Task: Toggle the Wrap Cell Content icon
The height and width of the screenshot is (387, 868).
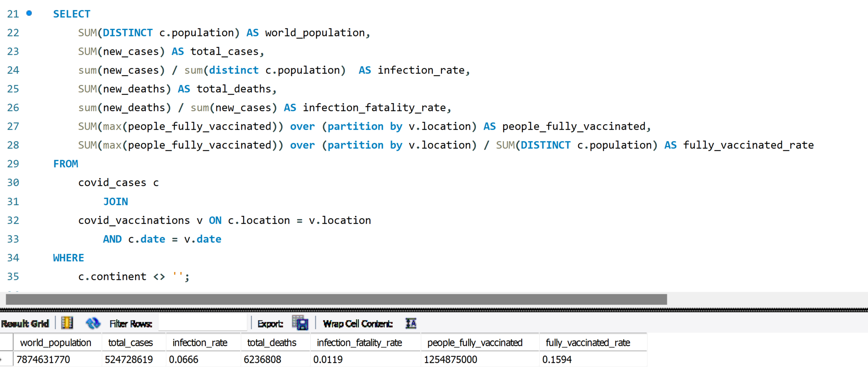Action: tap(411, 323)
